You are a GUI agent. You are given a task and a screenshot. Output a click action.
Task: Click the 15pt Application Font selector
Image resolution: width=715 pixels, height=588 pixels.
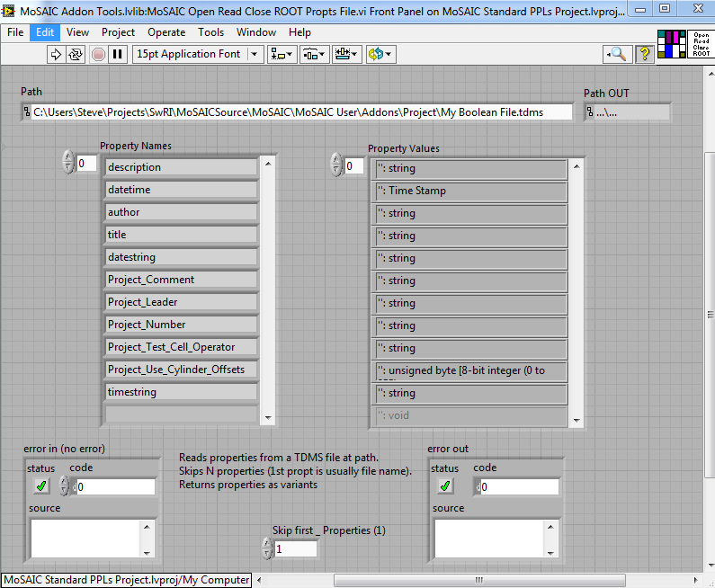pos(197,54)
